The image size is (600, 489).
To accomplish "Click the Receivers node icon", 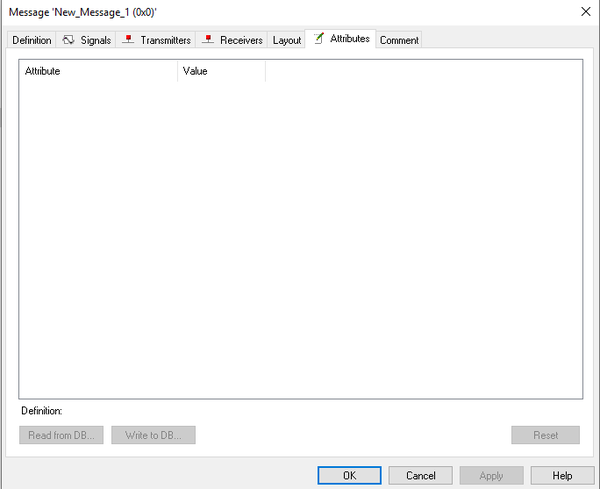I will click(x=208, y=39).
